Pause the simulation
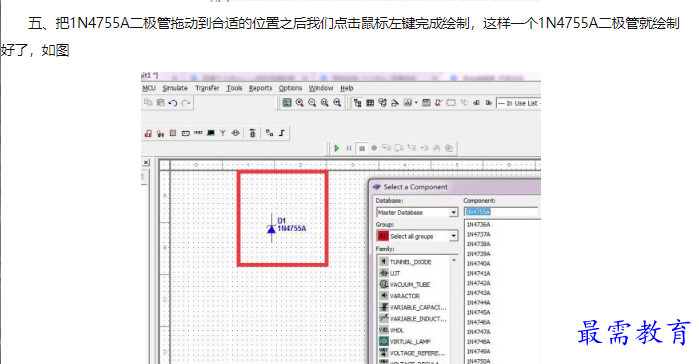This screenshot has height=364, width=699. 349,148
